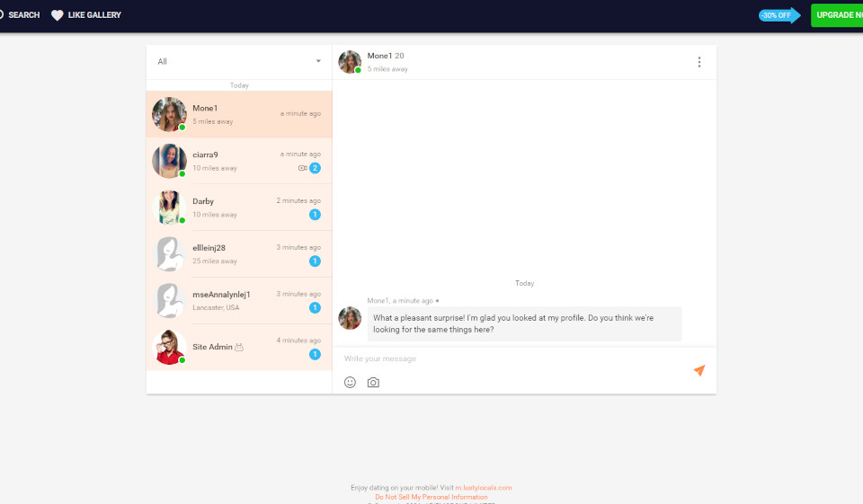The image size is (863, 504).
Task: Click the video icon on ciarra9's row
Action: 303,168
